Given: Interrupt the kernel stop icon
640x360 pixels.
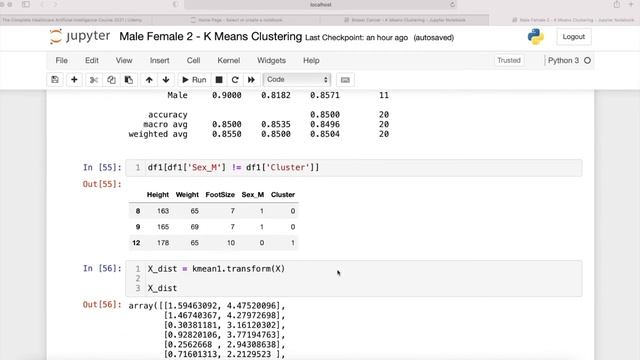Looking at the screenshot, I should click(x=219, y=80).
